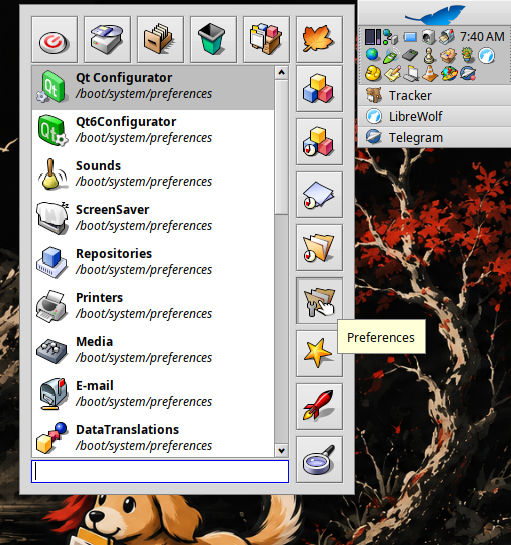Click the Preferences folder-with-wrench button
Image resolution: width=511 pixels, height=545 pixels.
[319, 301]
